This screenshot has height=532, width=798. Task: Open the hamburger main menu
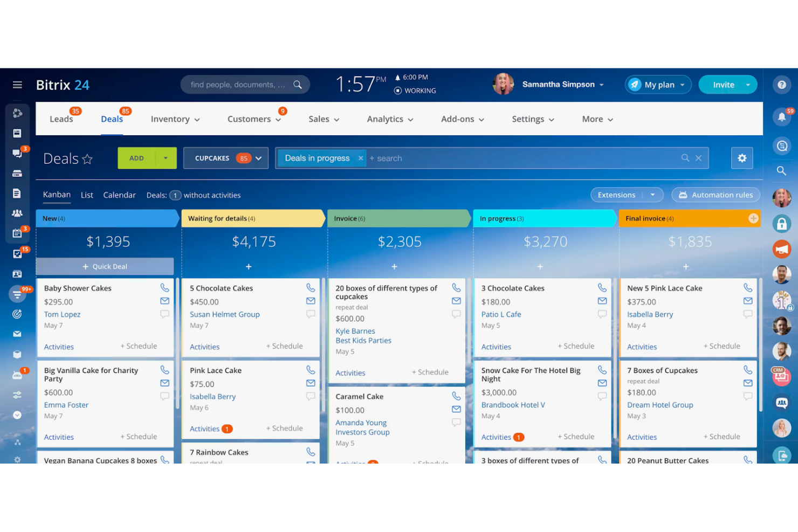pos(17,85)
